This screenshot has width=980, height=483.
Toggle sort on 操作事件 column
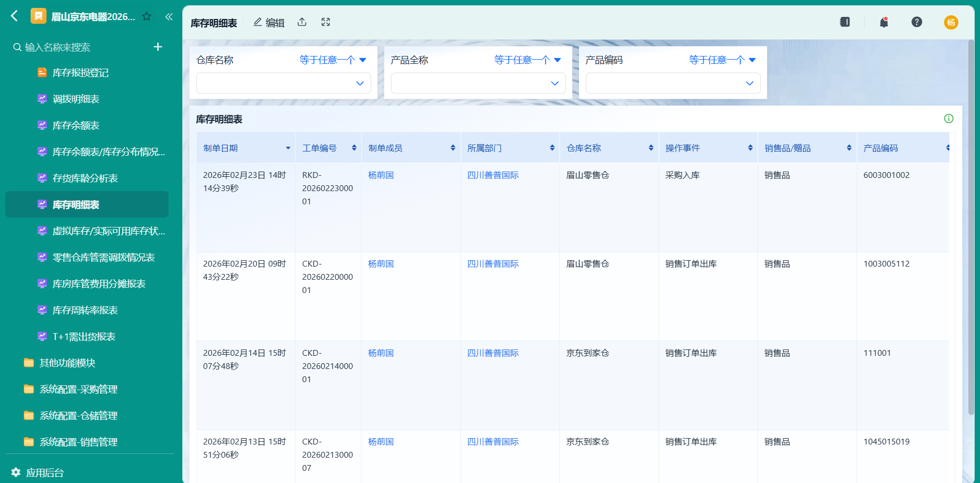click(x=750, y=148)
